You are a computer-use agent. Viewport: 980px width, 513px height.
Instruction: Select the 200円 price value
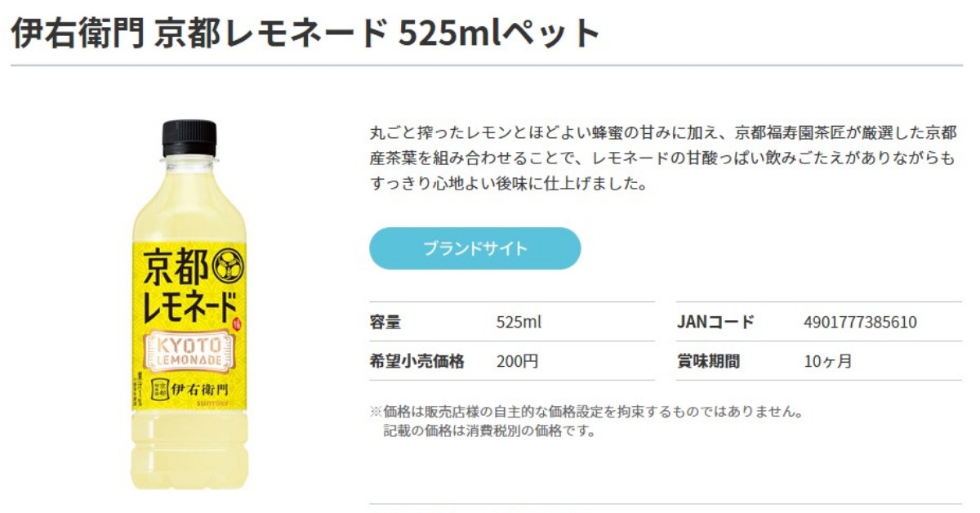coord(518,361)
